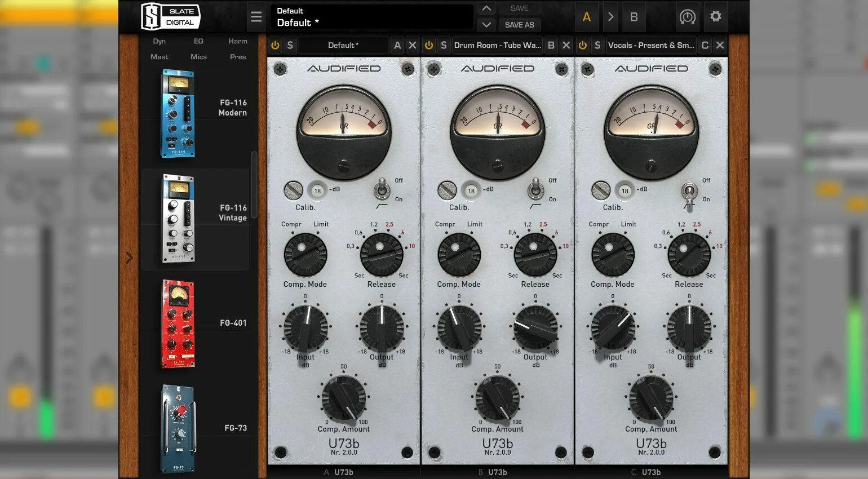Select the A setup state
The image size is (868, 479).
[587, 17]
